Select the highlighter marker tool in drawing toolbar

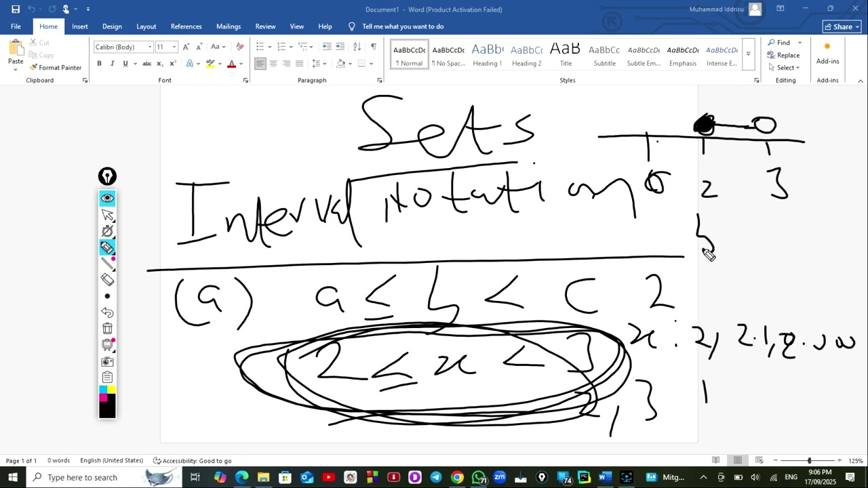pos(107,247)
